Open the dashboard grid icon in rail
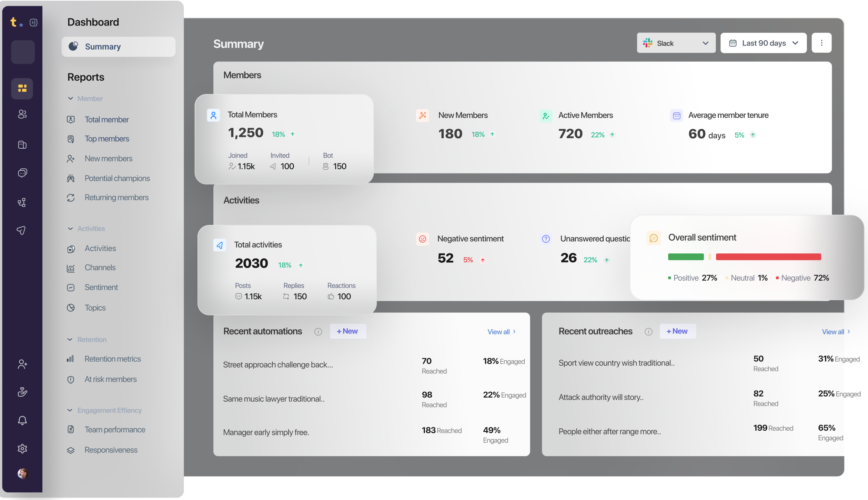 tap(22, 89)
